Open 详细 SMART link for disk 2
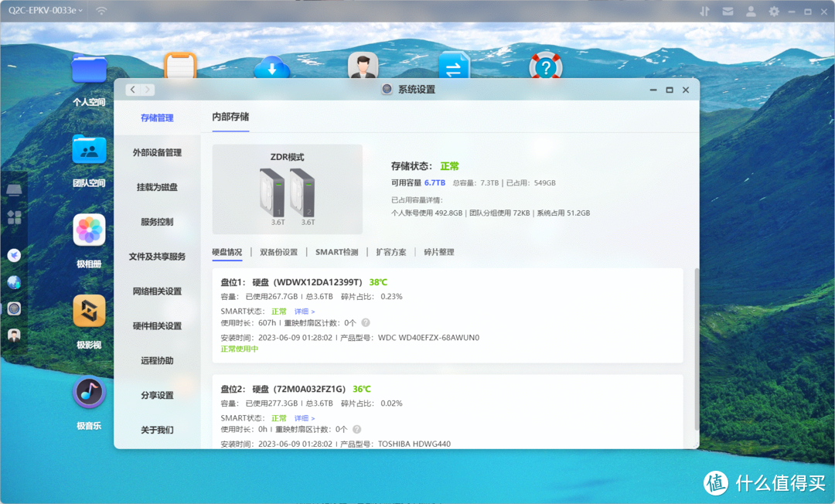 [304, 418]
